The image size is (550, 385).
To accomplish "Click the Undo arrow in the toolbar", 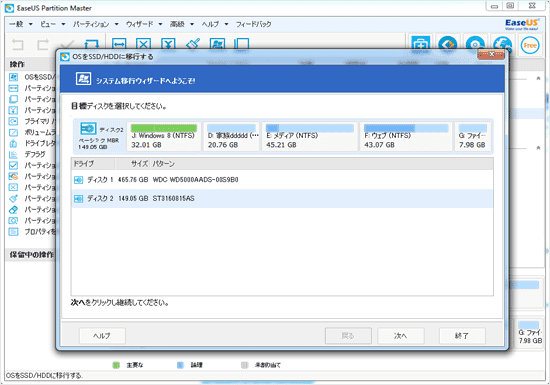I will click(x=18, y=45).
